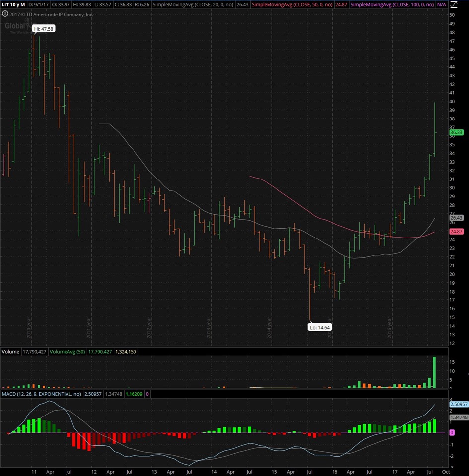Click the L: 33.57 low value
Image resolution: width=469 pixels, height=476 pixels.
tap(103, 4)
